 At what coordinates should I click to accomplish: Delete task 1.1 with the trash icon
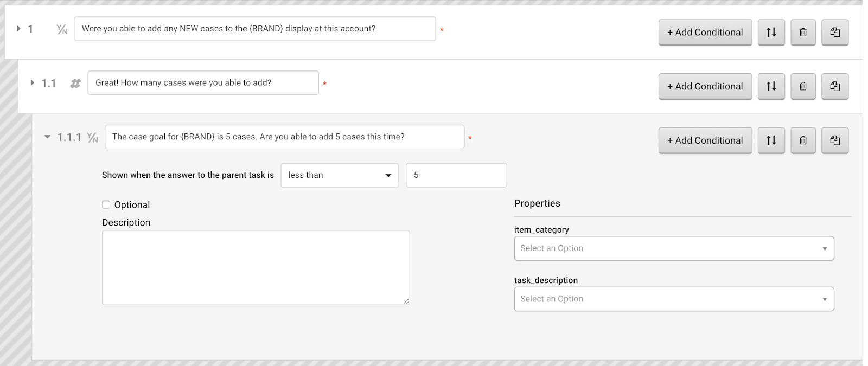click(803, 86)
